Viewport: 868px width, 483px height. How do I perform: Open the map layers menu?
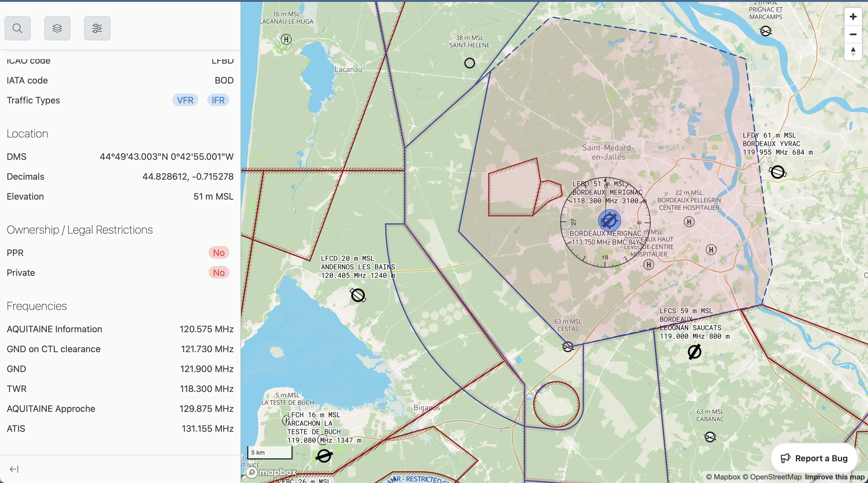(57, 28)
